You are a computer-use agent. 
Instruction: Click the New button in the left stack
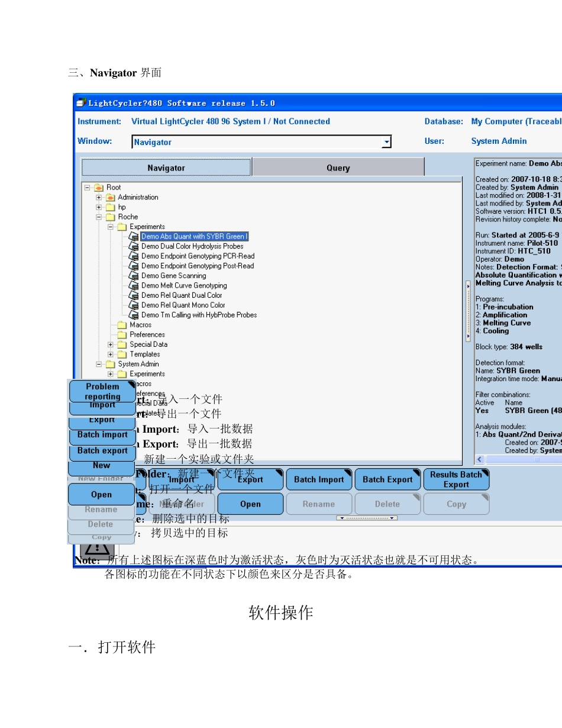(x=102, y=466)
